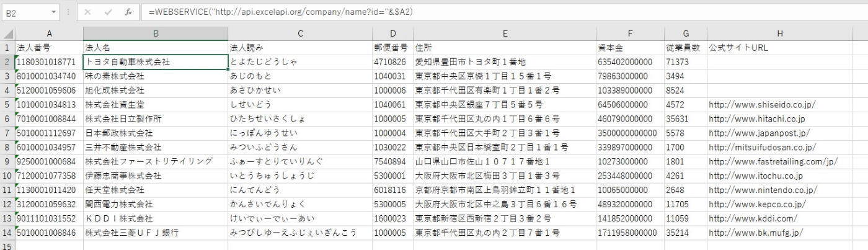Select column F header

point(630,33)
